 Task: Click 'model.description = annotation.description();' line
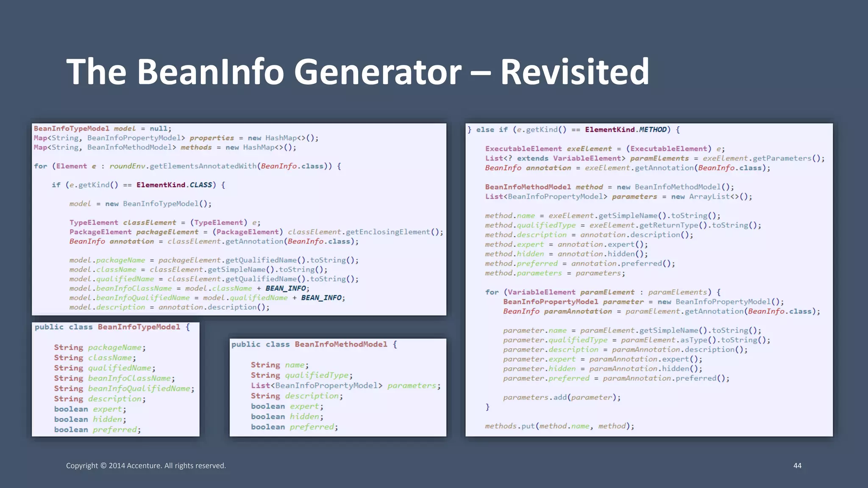[x=170, y=307]
